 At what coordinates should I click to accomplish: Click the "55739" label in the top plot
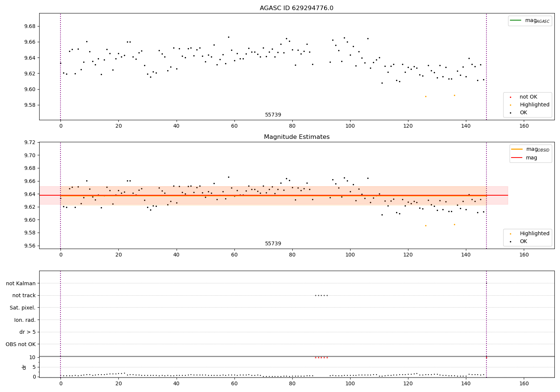click(273, 115)
